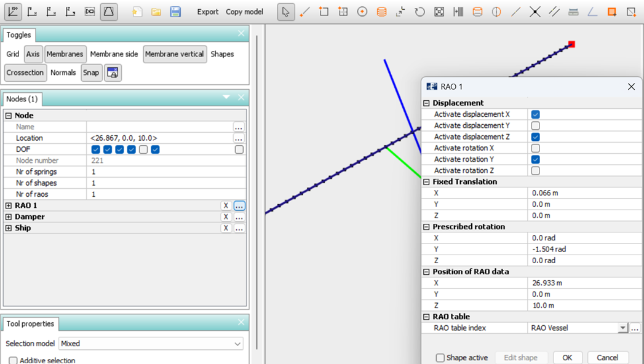
Task: Click the move/translate arrows tool
Action: tap(400, 12)
